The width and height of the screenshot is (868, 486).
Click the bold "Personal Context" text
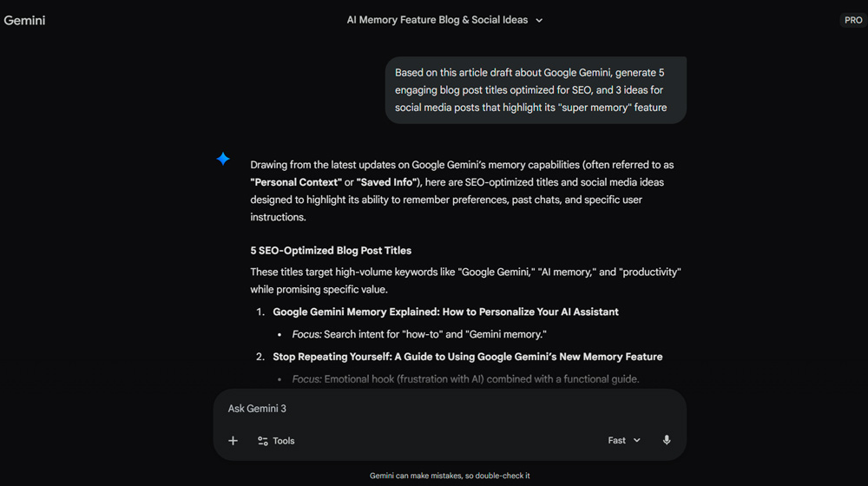pyautogui.click(x=296, y=182)
